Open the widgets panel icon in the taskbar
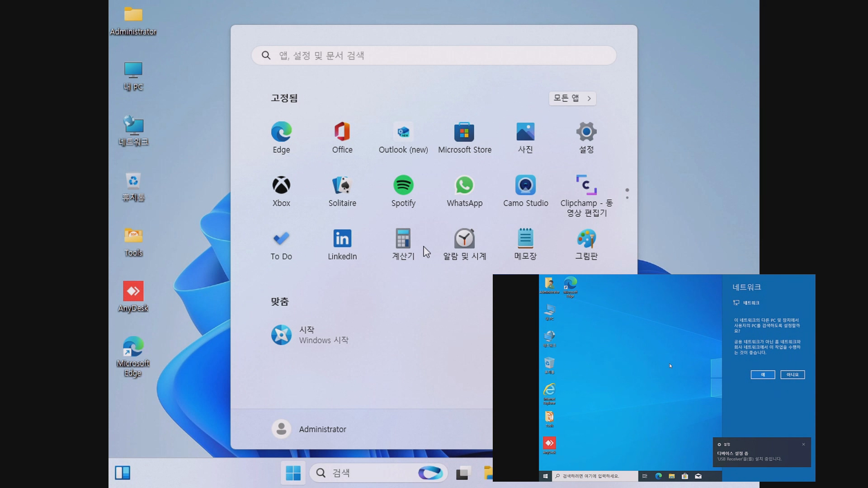The image size is (868, 488). coord(123,473)
